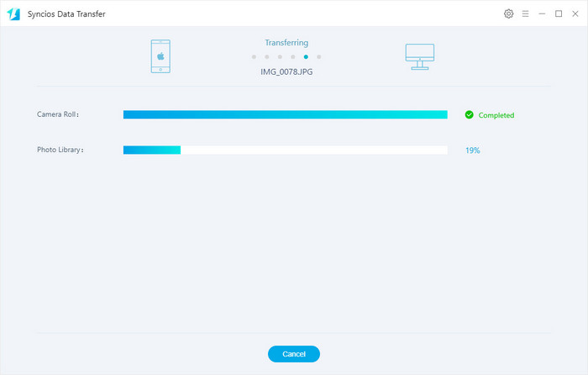Click the Completed status text
The image size is (588, 375).
tap(496, 115)
